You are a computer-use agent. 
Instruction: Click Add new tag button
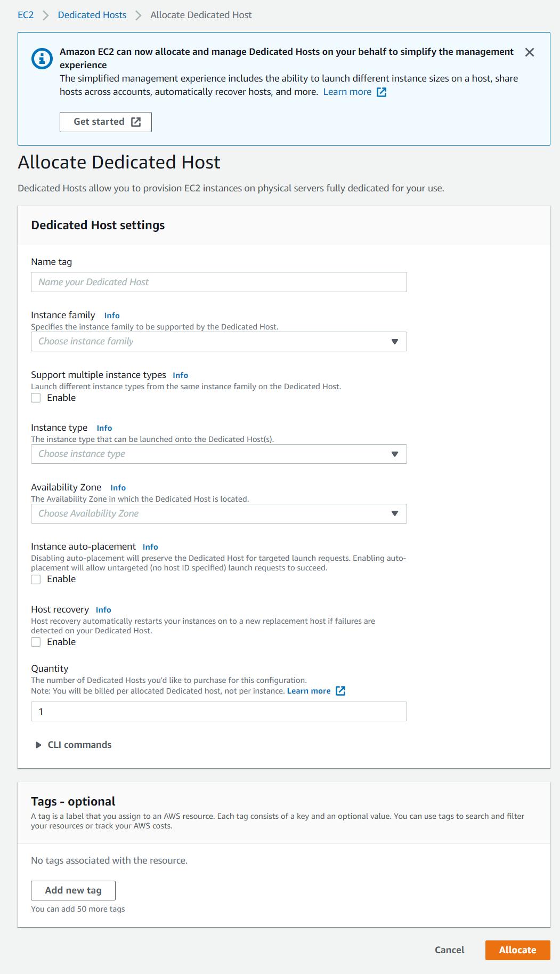tap(73, 890)
